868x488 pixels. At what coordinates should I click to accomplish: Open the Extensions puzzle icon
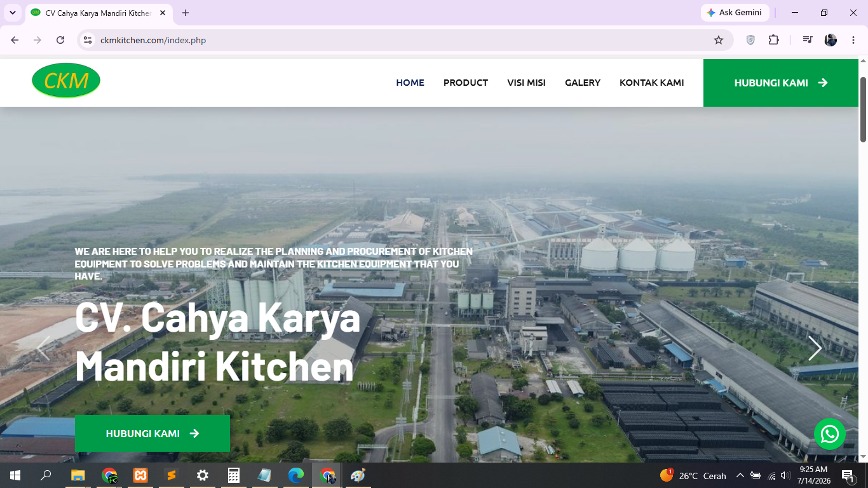coord(773,40)
